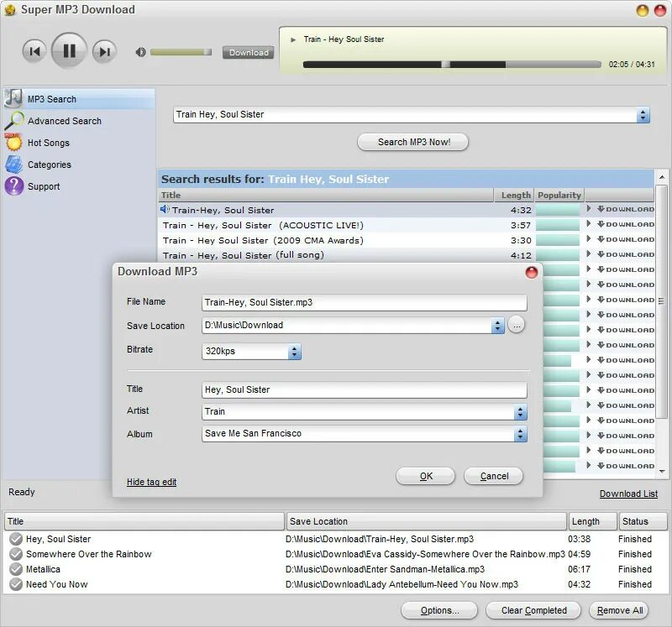The width and height of the screenshot is (672, 627).
Task: Download the full song 4:12 result
Action: pos(626,254)
